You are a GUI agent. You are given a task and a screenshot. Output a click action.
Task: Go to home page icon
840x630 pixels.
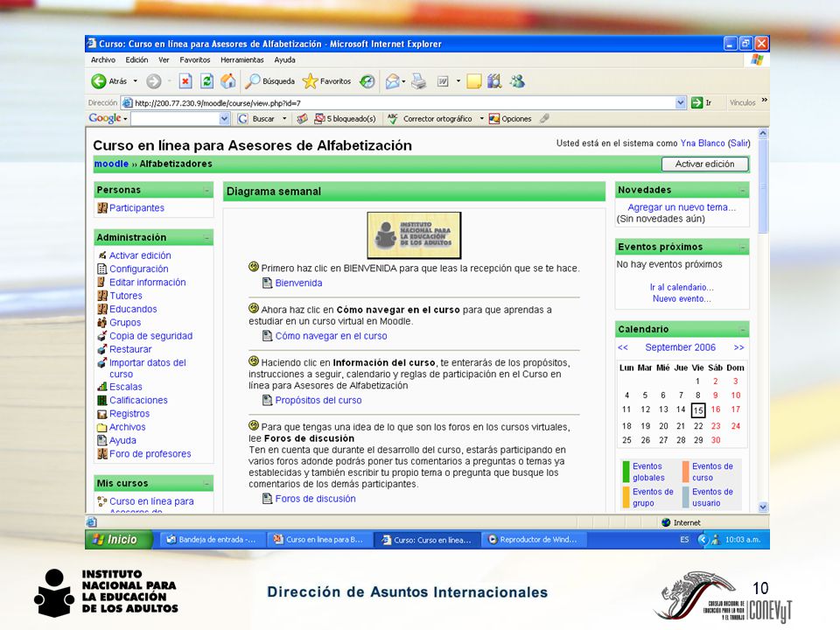(x=228, y=81)
